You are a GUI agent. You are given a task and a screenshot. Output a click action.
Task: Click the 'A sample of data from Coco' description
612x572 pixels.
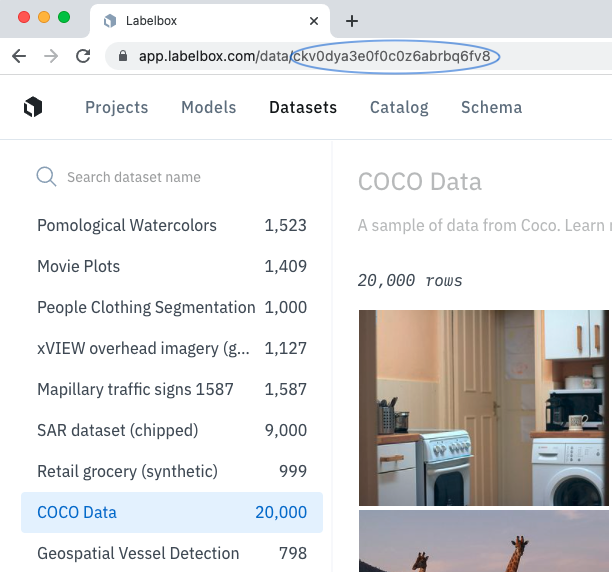pyautogui.click(x=485, y=226)
